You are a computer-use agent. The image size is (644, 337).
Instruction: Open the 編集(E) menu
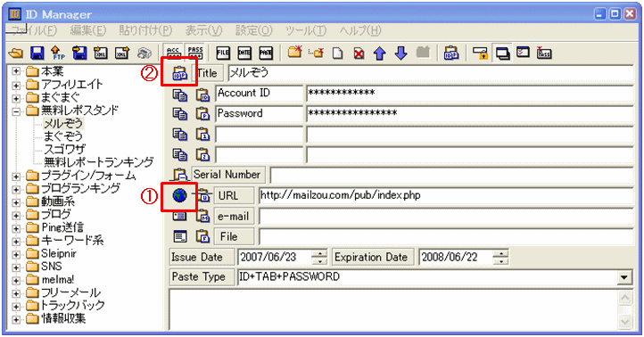(x=88, y=30)
